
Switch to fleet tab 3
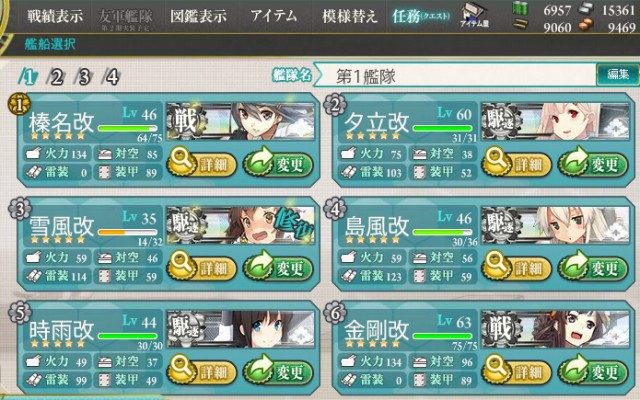[x=83, y=77]
